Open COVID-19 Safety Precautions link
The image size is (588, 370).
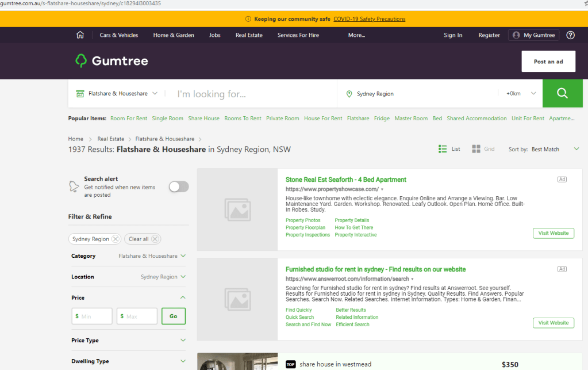click(x=369, y=19)
